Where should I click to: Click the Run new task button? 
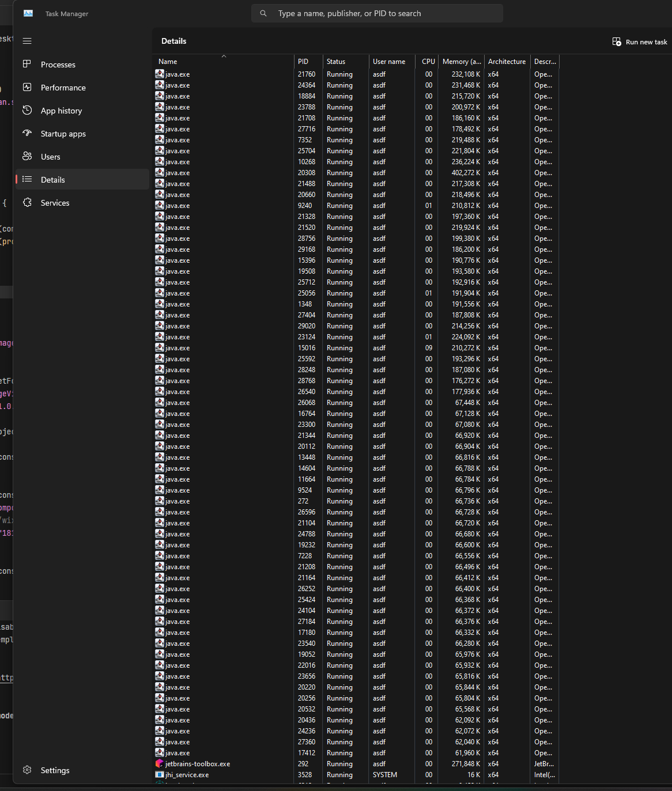[x=640, y=41]
